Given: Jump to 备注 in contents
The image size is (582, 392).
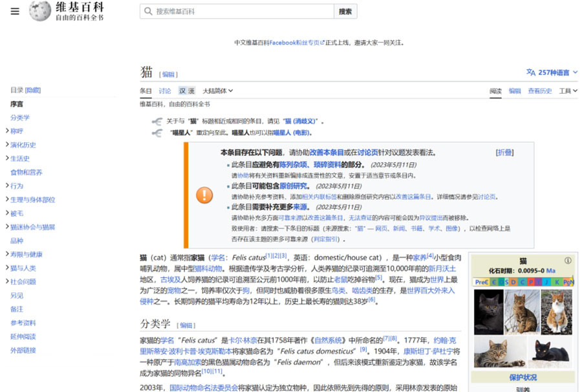Looking at the screenshot, I should tap(17, 309).
